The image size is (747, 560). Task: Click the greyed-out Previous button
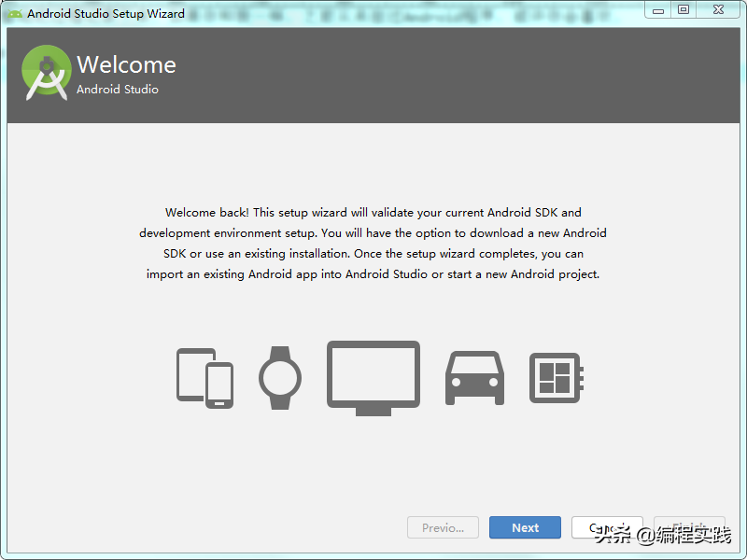(x=443, y=527)
